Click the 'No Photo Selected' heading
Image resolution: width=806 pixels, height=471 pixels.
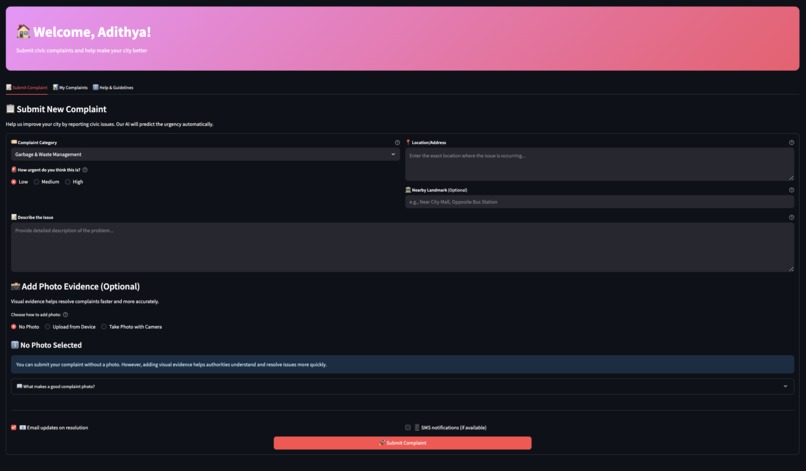(46, 345)
